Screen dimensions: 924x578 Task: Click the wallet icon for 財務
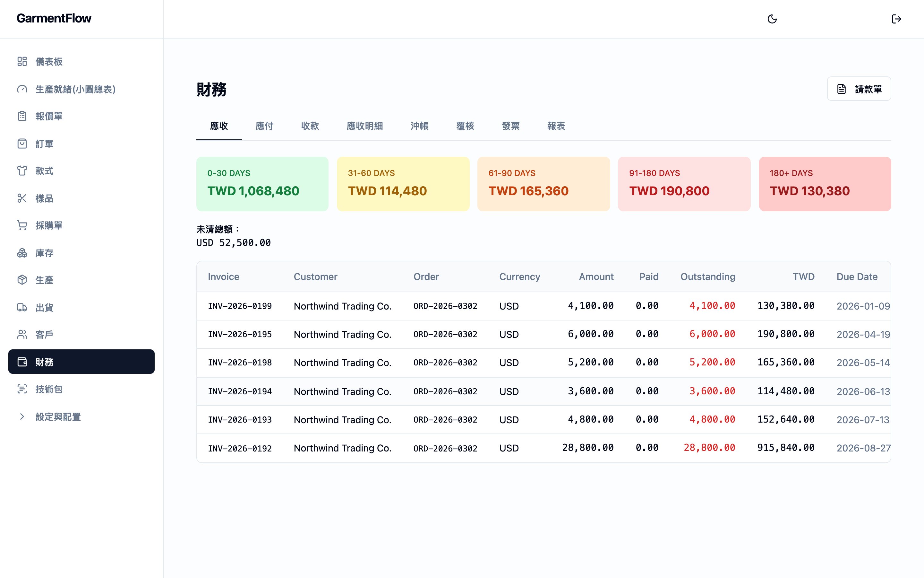click(x=22, y=362)
